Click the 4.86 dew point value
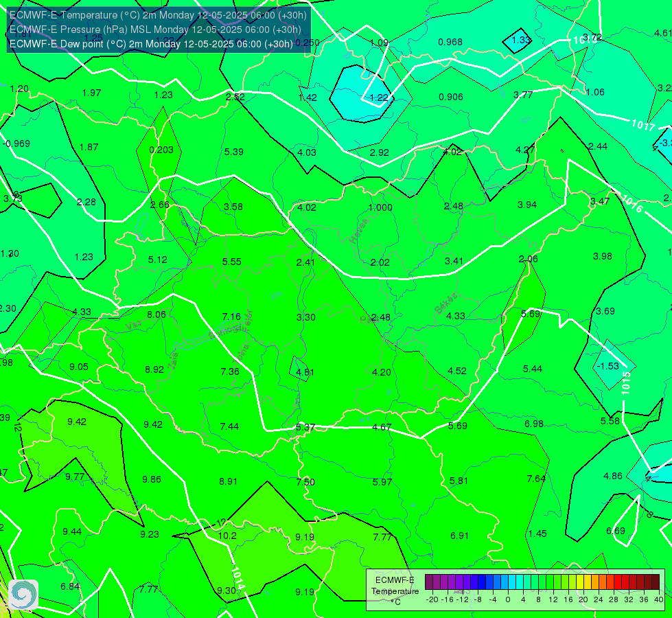This screenshot has height=618, width=672. [x=613, y=476]
